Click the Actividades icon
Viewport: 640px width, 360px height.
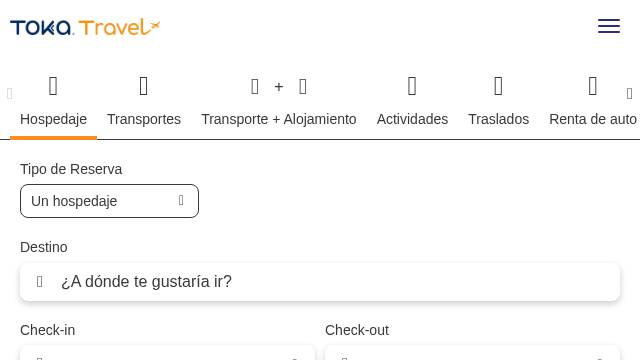tap(412, 86)
